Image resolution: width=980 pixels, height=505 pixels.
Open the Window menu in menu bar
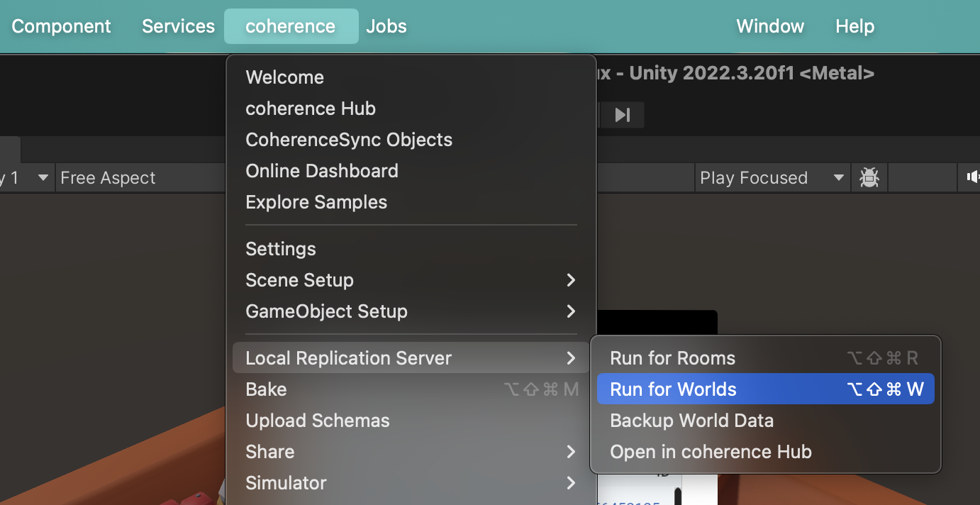(x=770, y=26)
